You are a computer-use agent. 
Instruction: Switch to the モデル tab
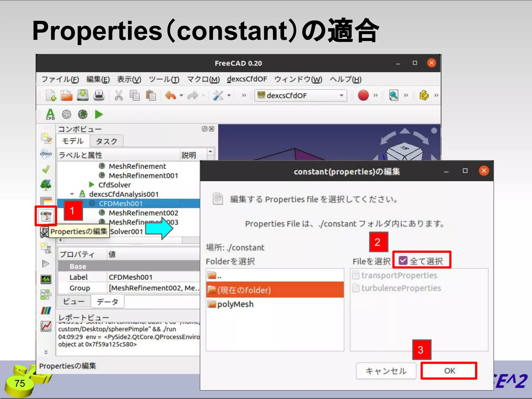73,141
